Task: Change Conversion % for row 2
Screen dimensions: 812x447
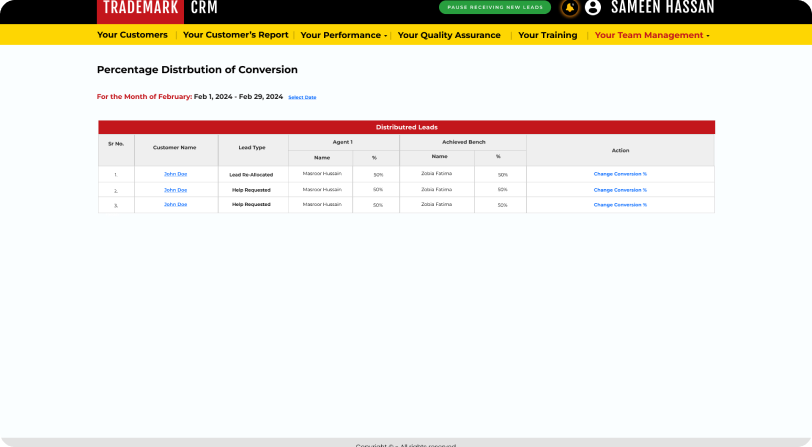Action: [620, 189]
